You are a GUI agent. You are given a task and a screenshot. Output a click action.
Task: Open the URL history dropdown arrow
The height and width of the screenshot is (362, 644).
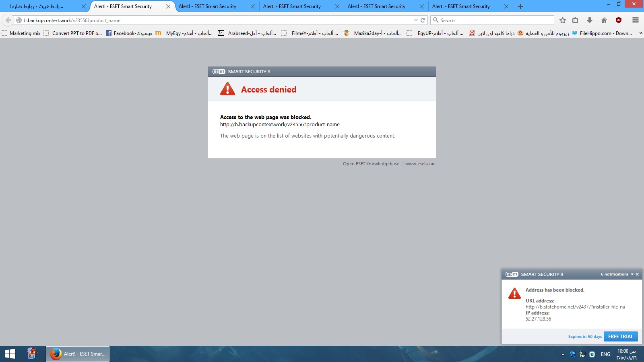click(x=416, y=20)
